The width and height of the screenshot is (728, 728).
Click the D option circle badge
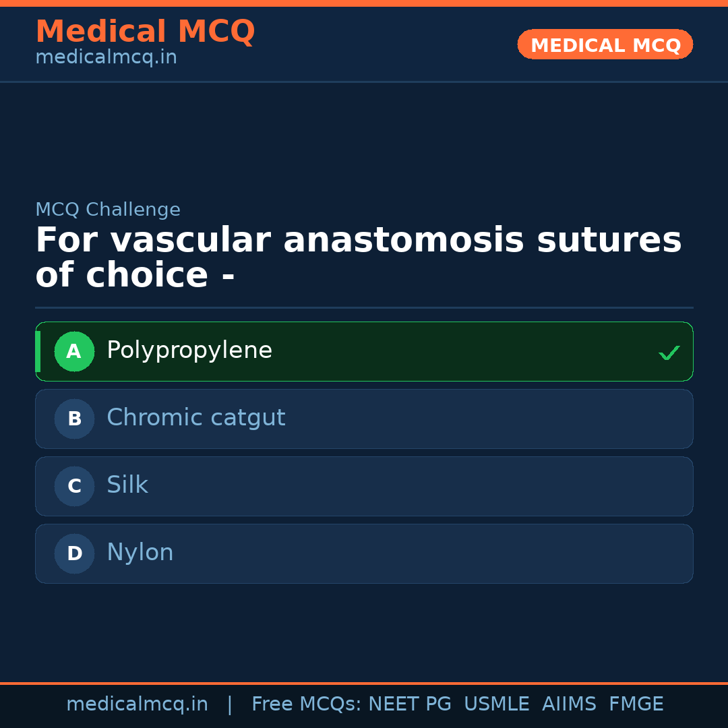(x=74, y=553)
